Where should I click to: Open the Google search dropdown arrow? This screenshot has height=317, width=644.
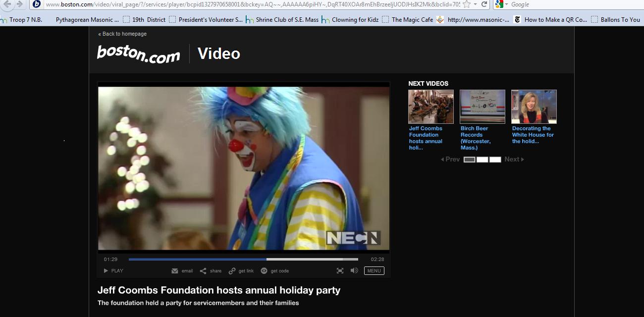click(x=507, y=4)
